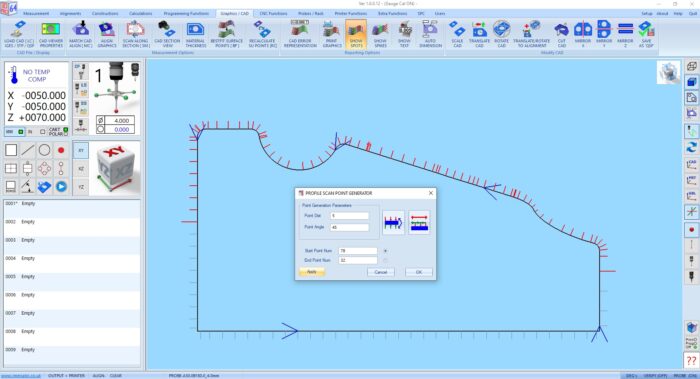
Task: Toggle the Show Text option
Action: [x=404, y=34]
